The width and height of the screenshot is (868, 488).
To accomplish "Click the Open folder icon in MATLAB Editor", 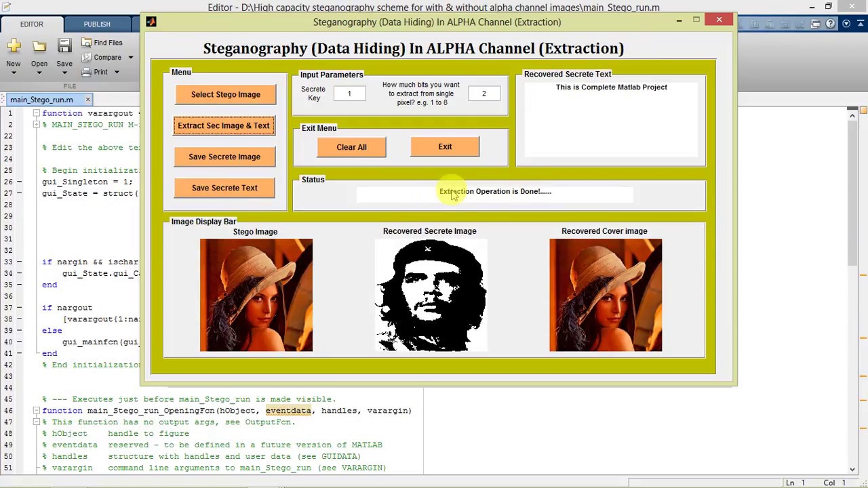I will click(39, 46).
